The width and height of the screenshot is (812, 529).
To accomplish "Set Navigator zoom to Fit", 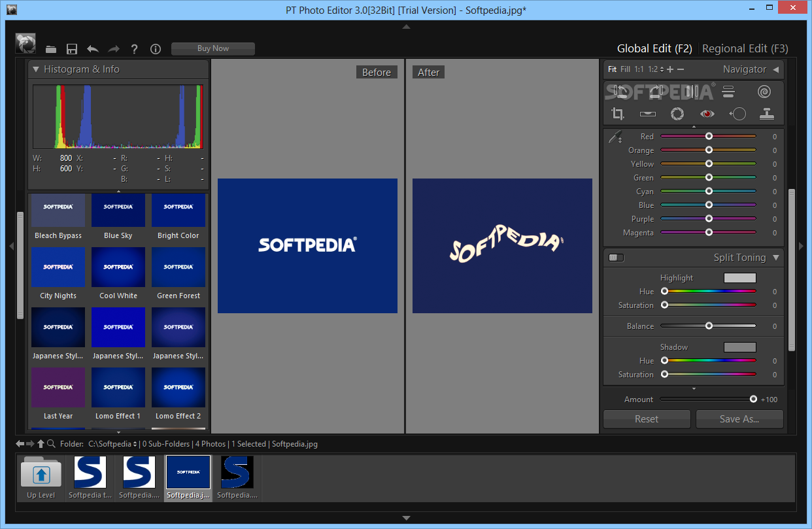I will tap(612, 69).
